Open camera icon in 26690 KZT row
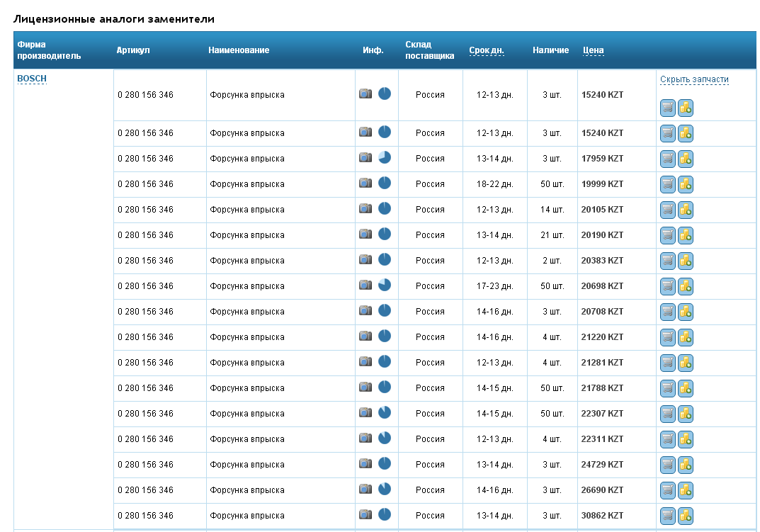760x532 pixels. pos(365,489)
